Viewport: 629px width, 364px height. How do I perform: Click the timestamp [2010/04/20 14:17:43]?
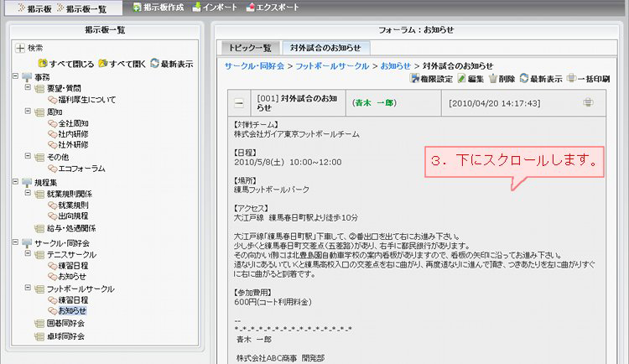(x=494, y=103)
